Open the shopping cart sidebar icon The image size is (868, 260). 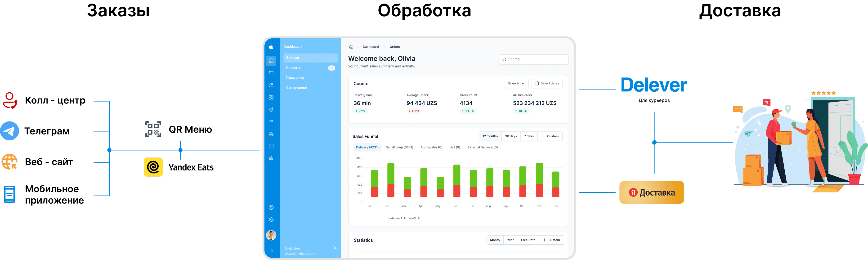click(271, 73)
